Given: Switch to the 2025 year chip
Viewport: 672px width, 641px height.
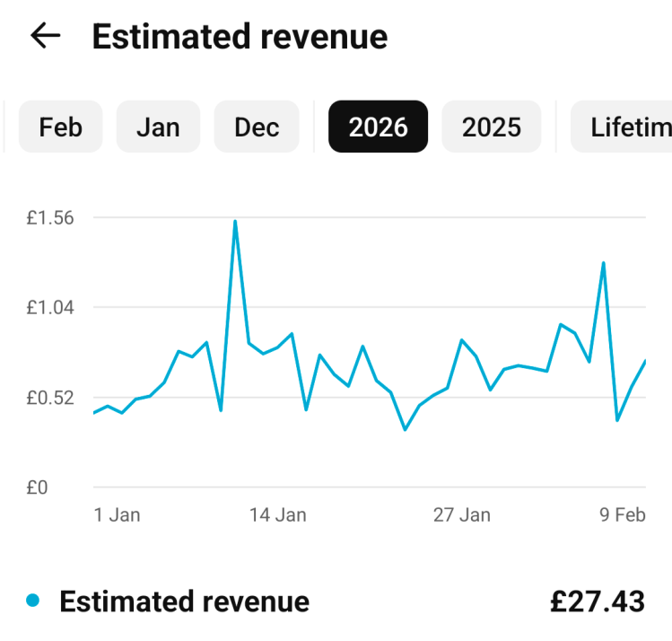Looking at the screenshot, I should pos(491,127).
